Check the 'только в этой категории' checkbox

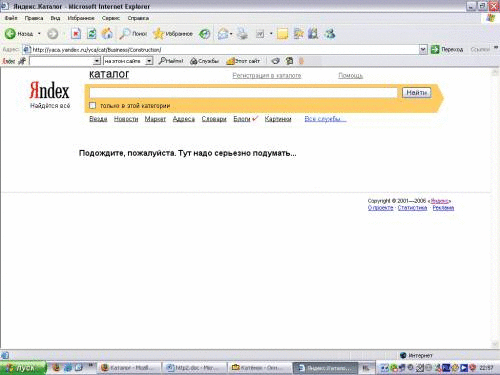pyautogui.click(x=92, y=105)
